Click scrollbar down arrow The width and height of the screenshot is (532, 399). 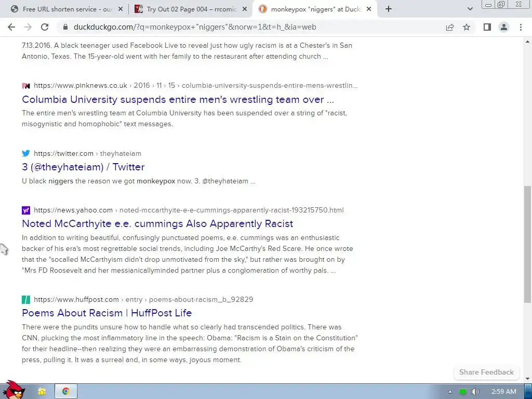pos(527,379)
